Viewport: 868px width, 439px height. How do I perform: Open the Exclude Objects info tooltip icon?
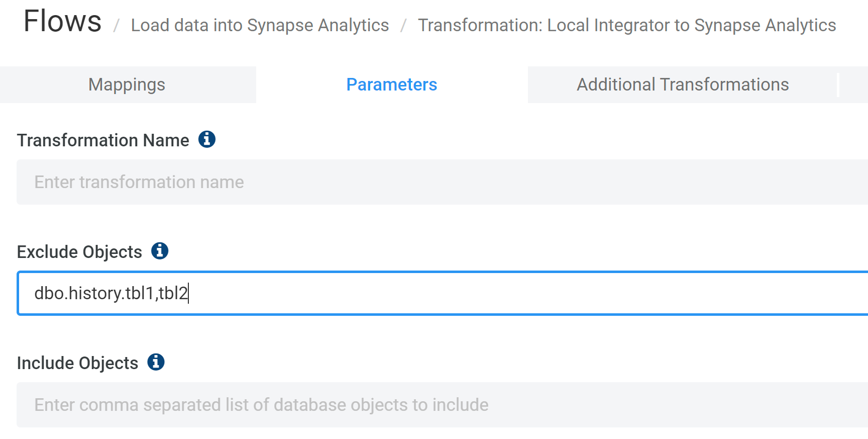(160, 250)
